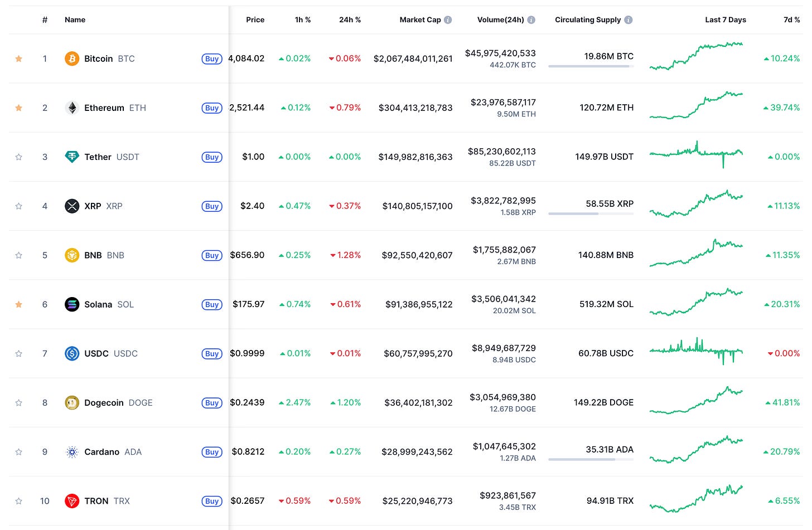Open Tether's last 7 days sparkline
The height and width of the screenshot is (530, 812).
(x=696, y=154)
